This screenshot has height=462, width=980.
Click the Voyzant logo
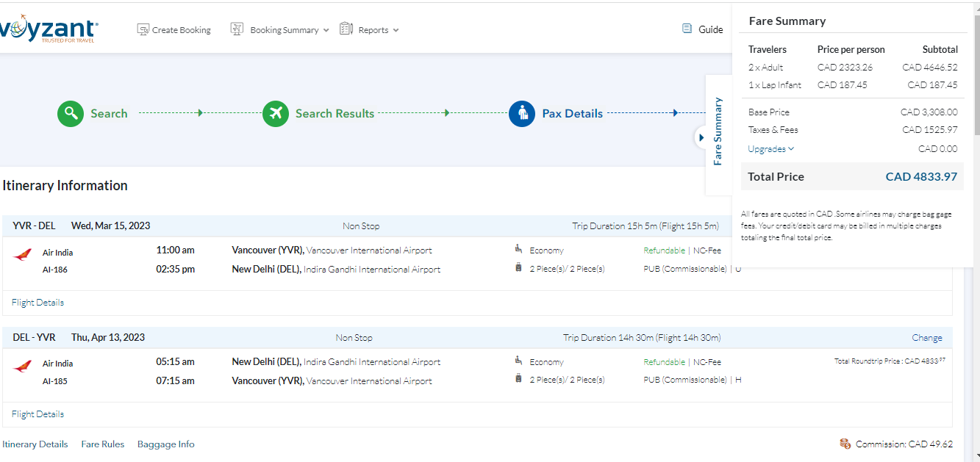[49, 29]
